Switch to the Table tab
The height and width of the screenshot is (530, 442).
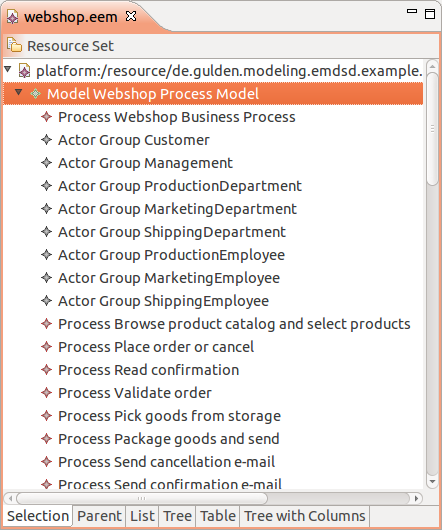(218, 516)
